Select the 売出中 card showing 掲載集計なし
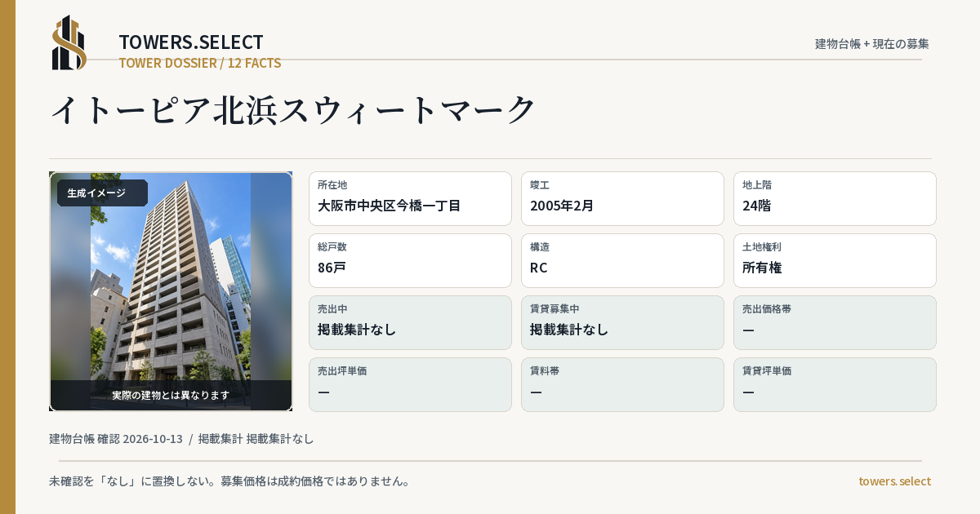 click(410, 322)
